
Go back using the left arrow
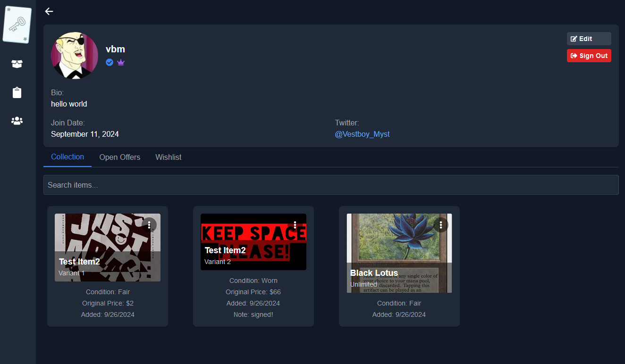[49, 11]
